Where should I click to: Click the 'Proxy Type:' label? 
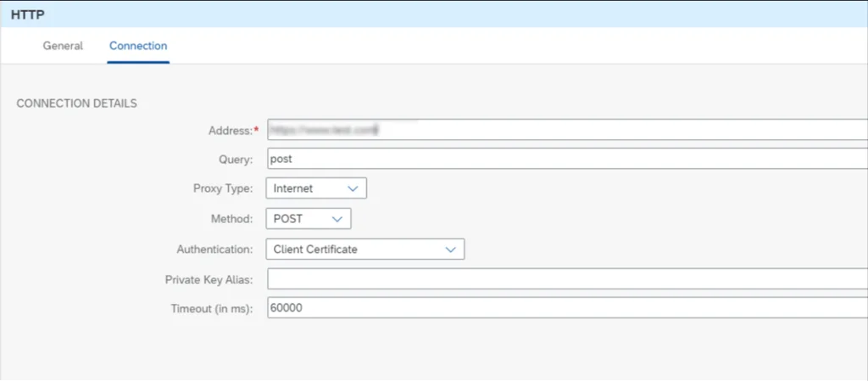(223, 188)
